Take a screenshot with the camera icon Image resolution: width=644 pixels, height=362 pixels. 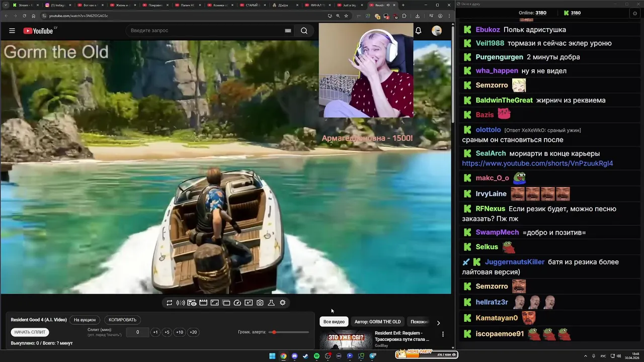(x=260, y=303)
